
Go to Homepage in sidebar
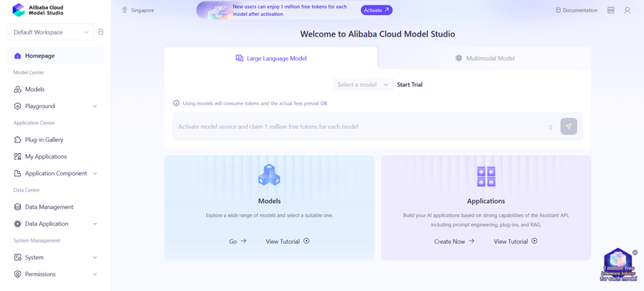tap(55, 55)
